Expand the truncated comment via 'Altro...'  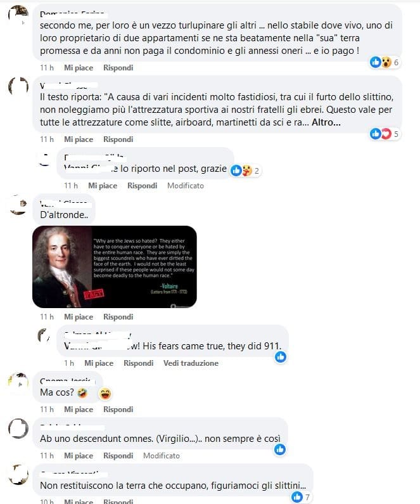pos(326,122)
